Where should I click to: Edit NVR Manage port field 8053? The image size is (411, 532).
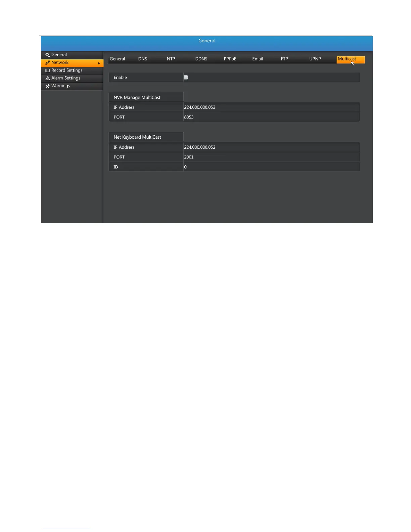coord(271,117)
